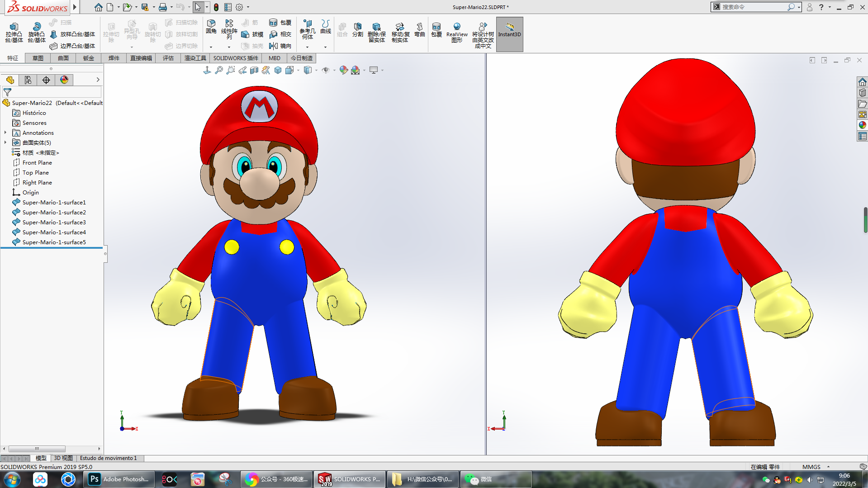Click the Zoom to Fit view icon
868x488 pixels.
point(219,70)
